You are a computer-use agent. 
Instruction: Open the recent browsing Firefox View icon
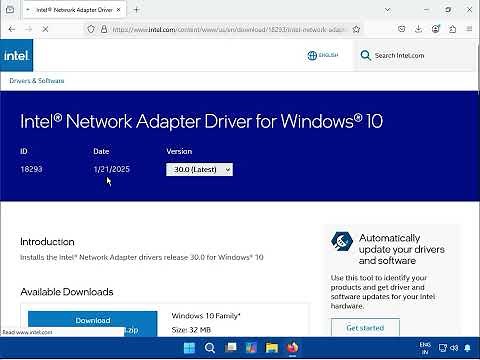[10, 10]
